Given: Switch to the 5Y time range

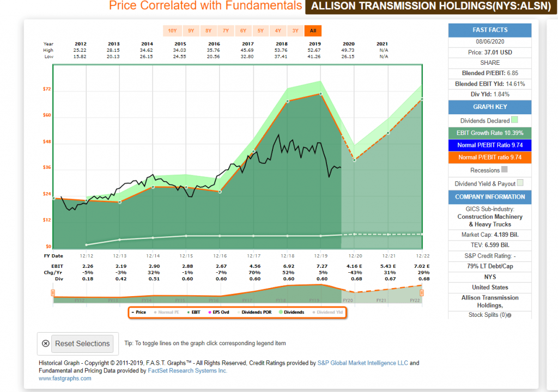Looking at the screenshot, I should (260, 31).
